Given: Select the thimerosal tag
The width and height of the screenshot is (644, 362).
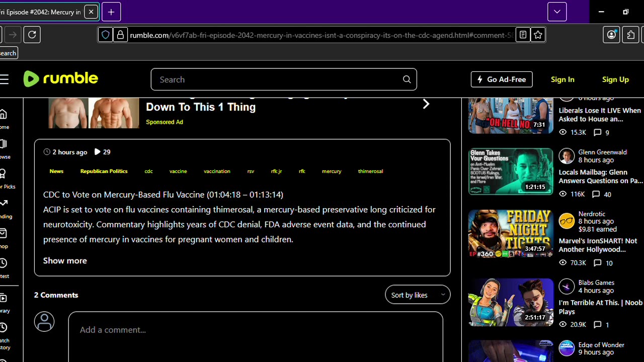Looking at the screenshot, I should click(x=370, y=171).
